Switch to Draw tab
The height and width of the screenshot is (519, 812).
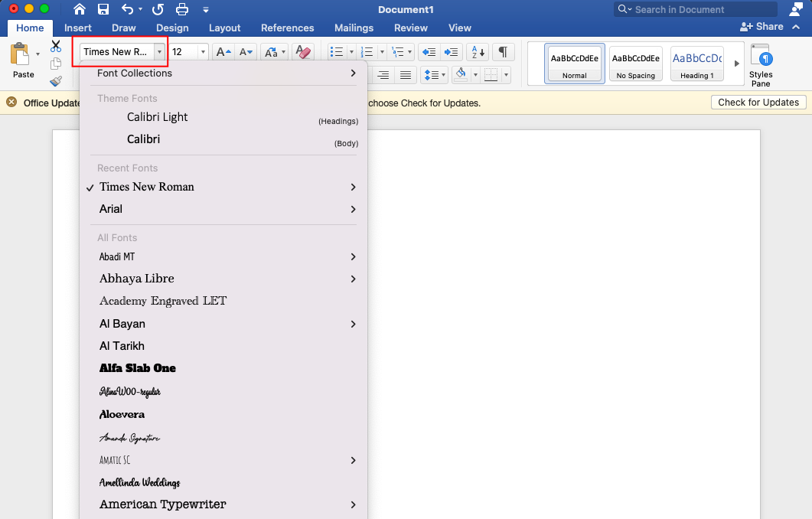pyautogui.click(x=124, y=28)
